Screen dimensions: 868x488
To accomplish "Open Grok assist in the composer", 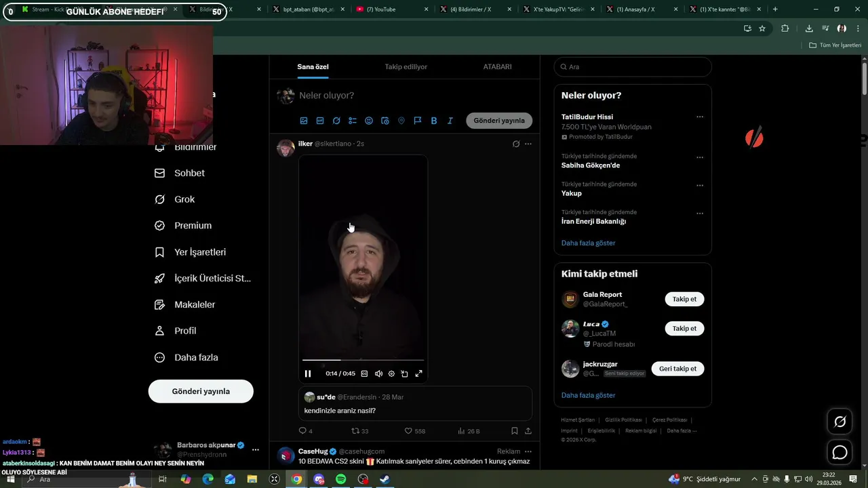I will coord(336,121).
